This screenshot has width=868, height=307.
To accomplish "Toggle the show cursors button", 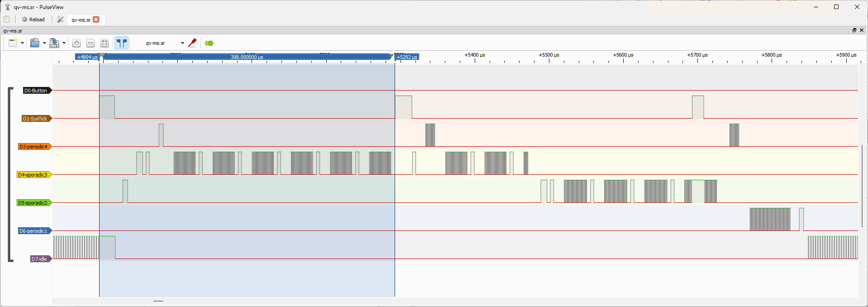I will [x=121, y=43].
